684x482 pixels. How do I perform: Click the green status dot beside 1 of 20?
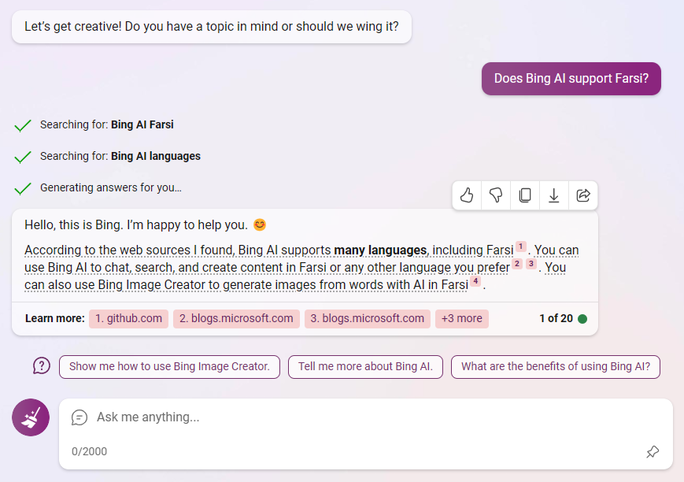582,319
